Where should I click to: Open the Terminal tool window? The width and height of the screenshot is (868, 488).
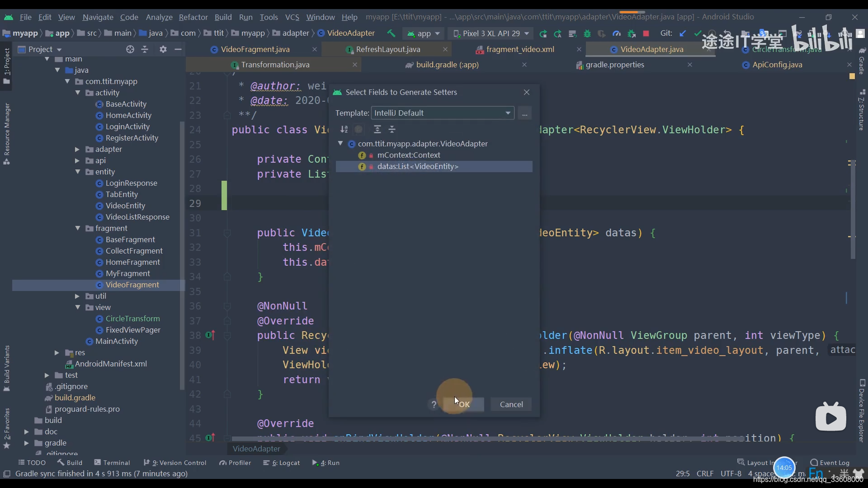tap(112, 463)
